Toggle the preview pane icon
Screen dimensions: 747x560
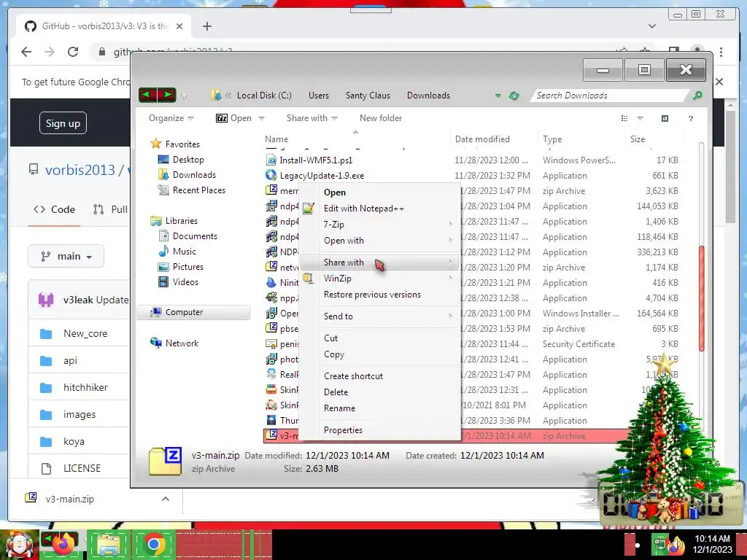tap(665, 119)
